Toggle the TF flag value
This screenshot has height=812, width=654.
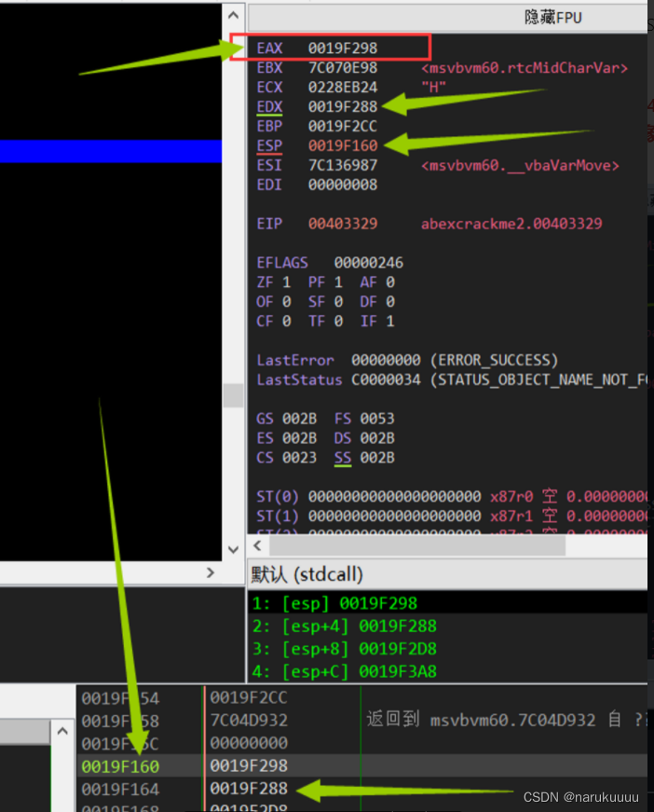[x=338, y=321]
